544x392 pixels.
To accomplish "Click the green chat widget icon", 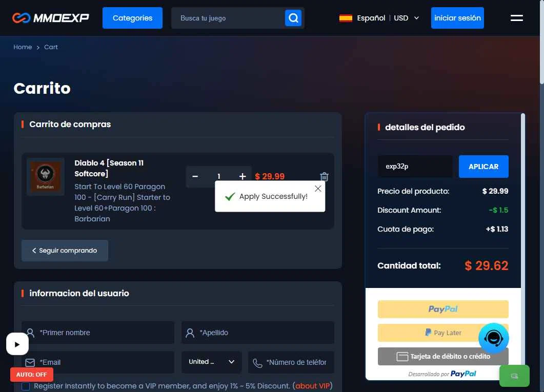I will pyautogui.click(x=514, y=376).
